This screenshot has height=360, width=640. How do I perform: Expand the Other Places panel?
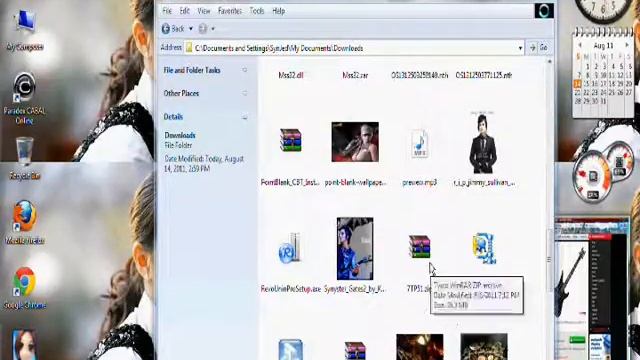click(x=244, y=93)
